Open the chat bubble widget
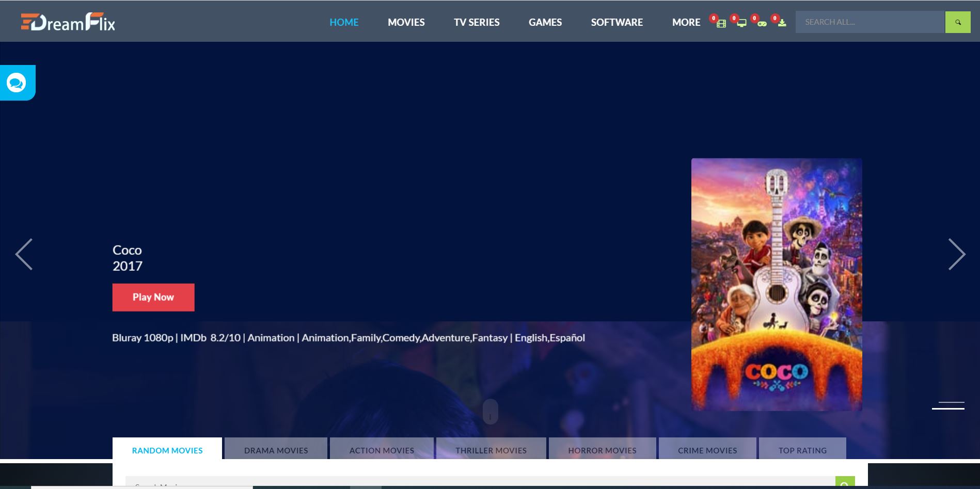 pyautogui.click(x=17, y=83)
